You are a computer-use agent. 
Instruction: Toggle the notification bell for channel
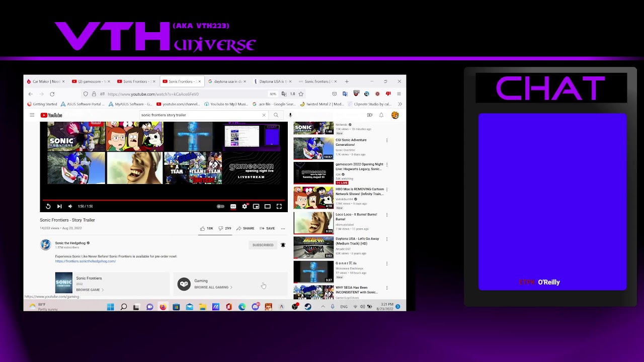pos(283,245)
